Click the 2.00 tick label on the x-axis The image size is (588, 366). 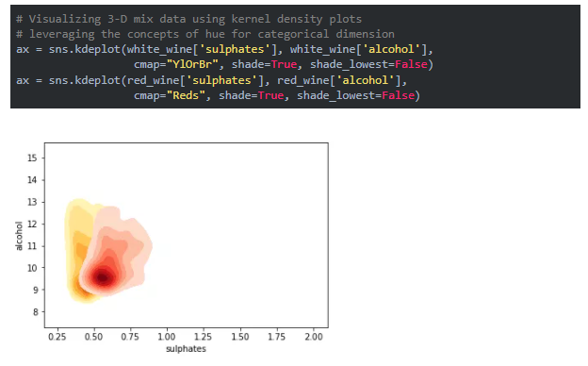point(314,337)
